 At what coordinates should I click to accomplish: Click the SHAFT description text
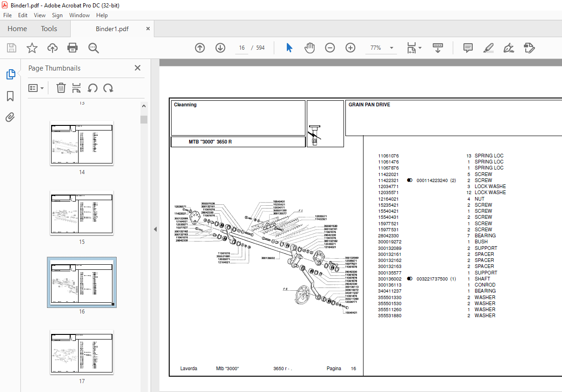coord(482,279)
